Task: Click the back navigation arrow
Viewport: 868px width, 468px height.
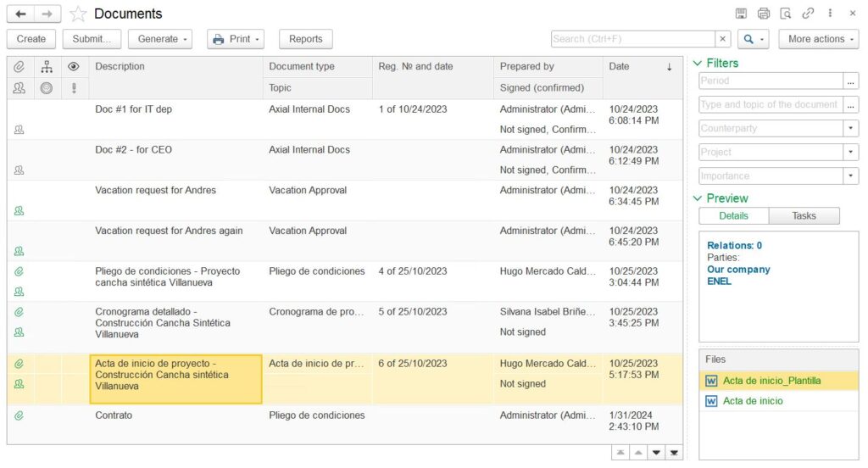Action: (20, 14)
